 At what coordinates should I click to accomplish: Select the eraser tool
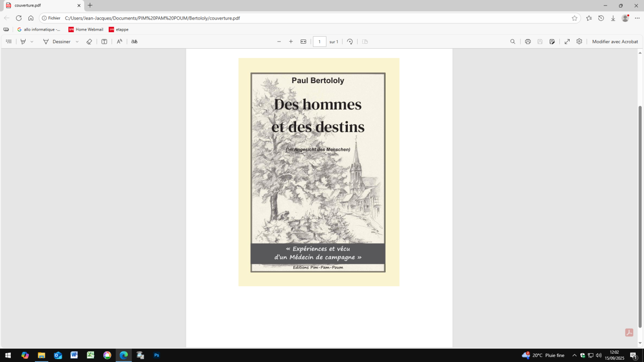89,41
